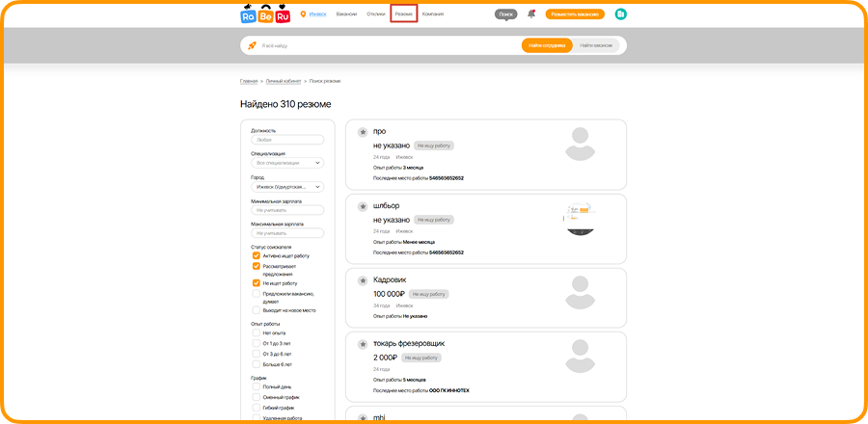Star the "про" resume as favorite
The width and height of the screenshot is (868, 424).
[x=362, y=132]
